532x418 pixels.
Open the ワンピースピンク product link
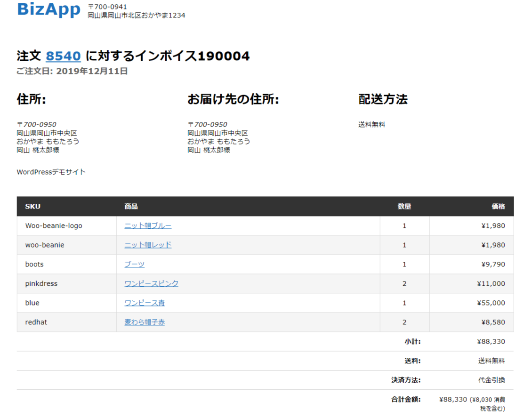[x=151, y=284]
